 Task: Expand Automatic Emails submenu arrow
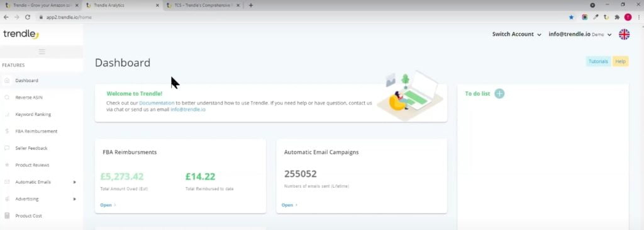click(74, 182)
